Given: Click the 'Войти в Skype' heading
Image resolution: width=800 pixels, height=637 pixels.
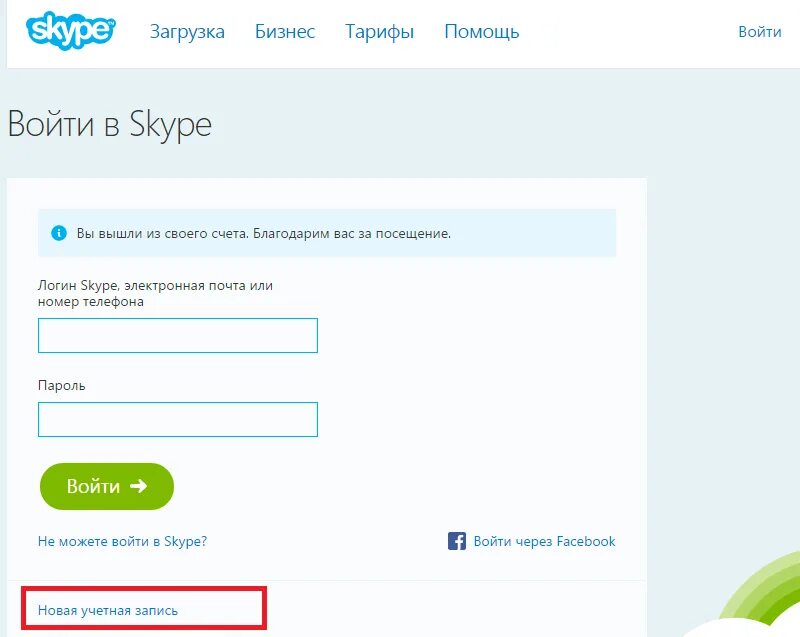Looking at the screenshot, I should (110, 124).
